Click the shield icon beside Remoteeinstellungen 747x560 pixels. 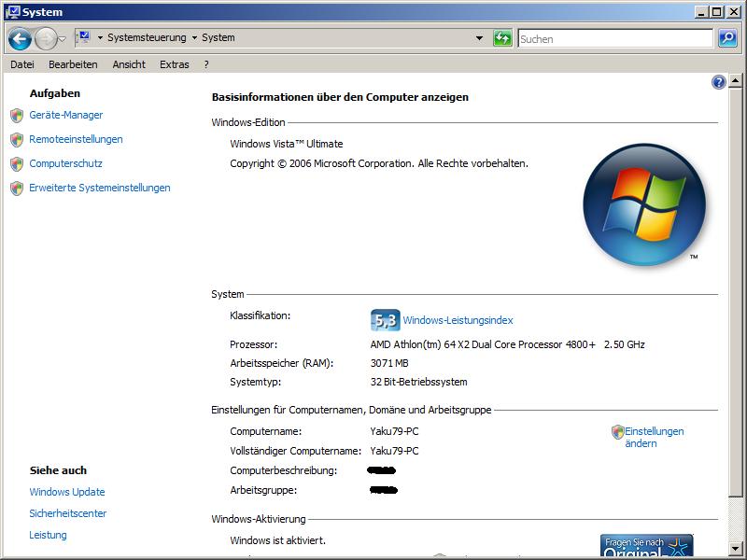17,139
